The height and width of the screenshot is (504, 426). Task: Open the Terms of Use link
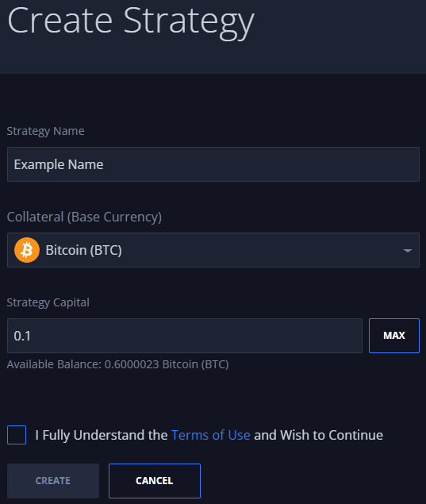coord(211,435)
